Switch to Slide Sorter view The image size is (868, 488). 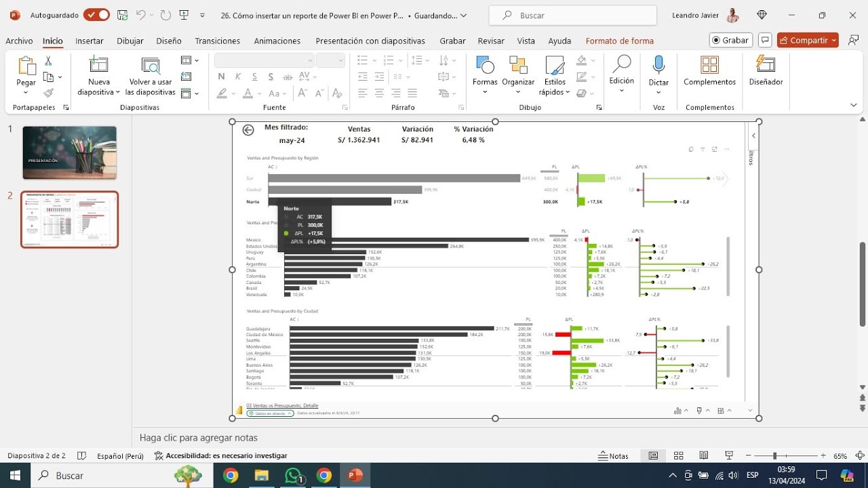(678, 456)
